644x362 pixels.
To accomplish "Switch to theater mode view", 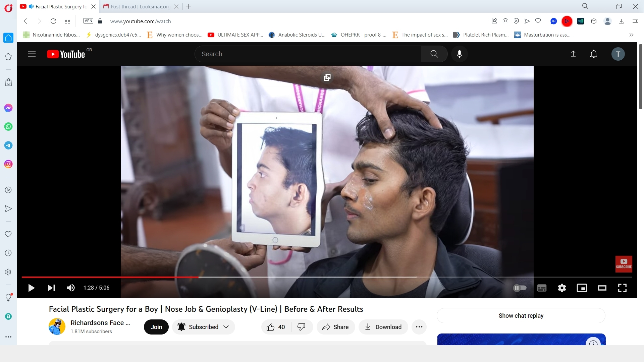I will [602, 288].
